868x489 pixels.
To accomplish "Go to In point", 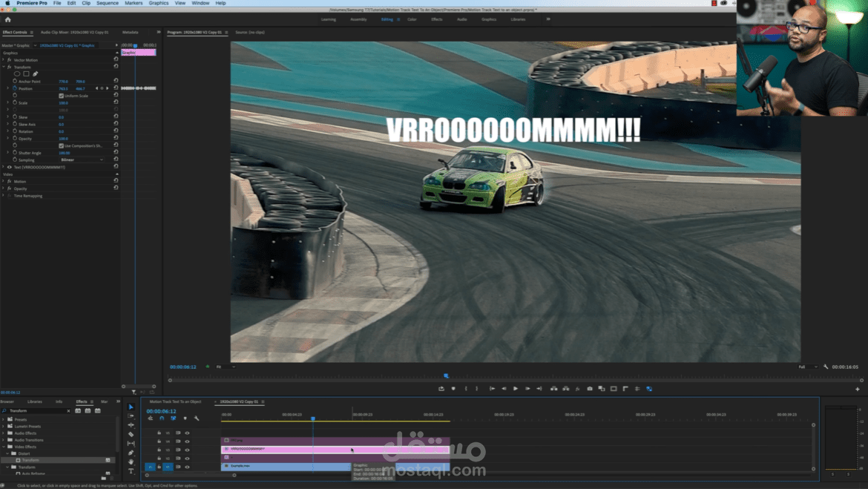I will coord(492,389).
